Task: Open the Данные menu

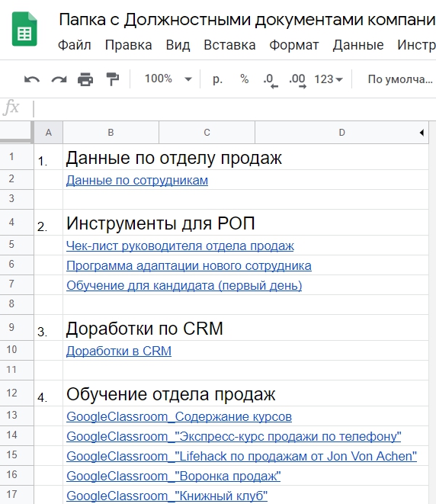Action: tap(358, 45)
